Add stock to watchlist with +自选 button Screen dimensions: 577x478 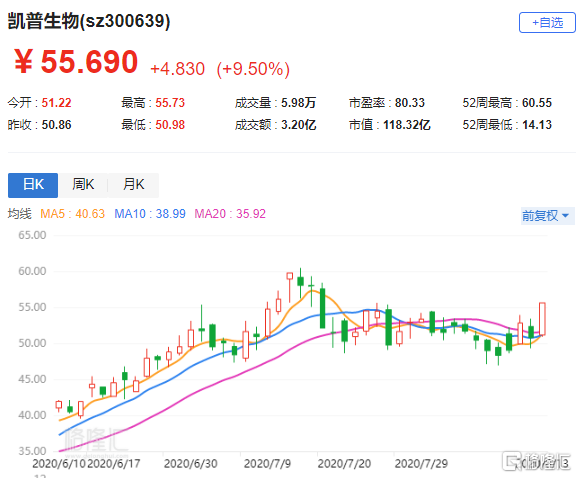tap(547, 22)
